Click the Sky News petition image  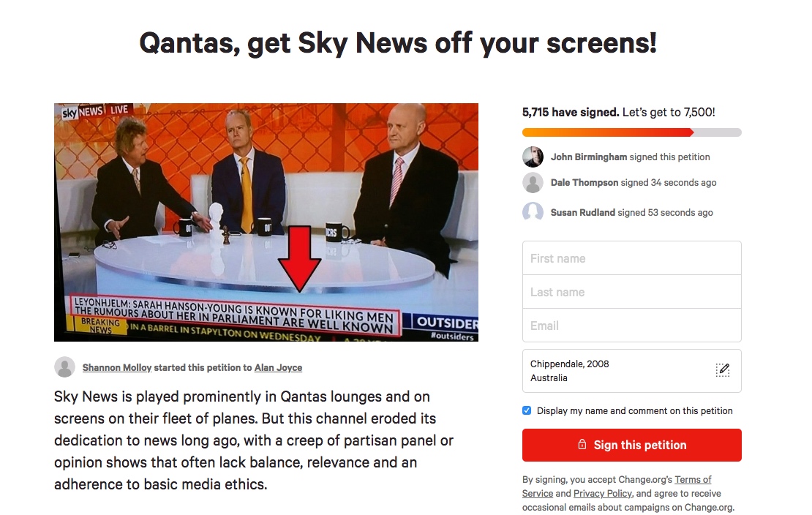[266, 222]
